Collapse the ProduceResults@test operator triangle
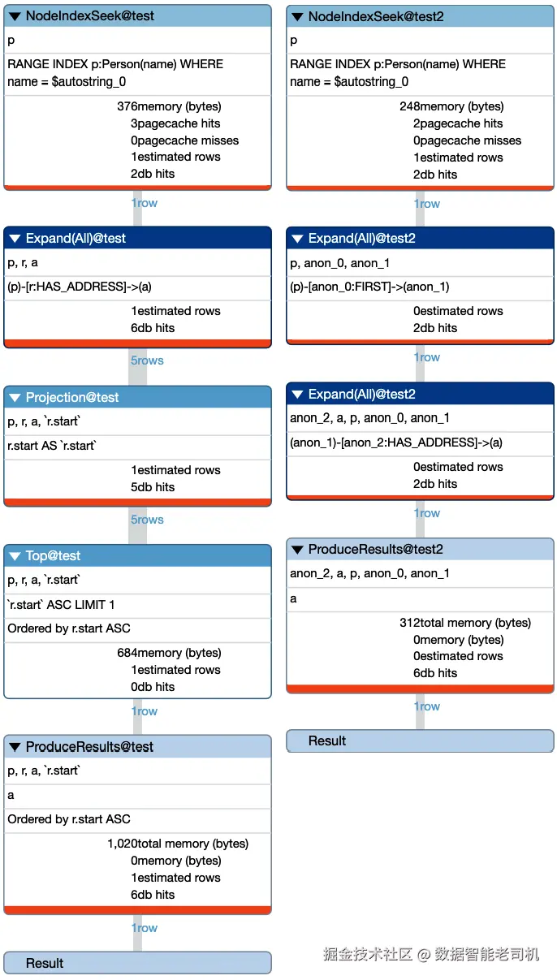The image size is (557, 980). 15,747
